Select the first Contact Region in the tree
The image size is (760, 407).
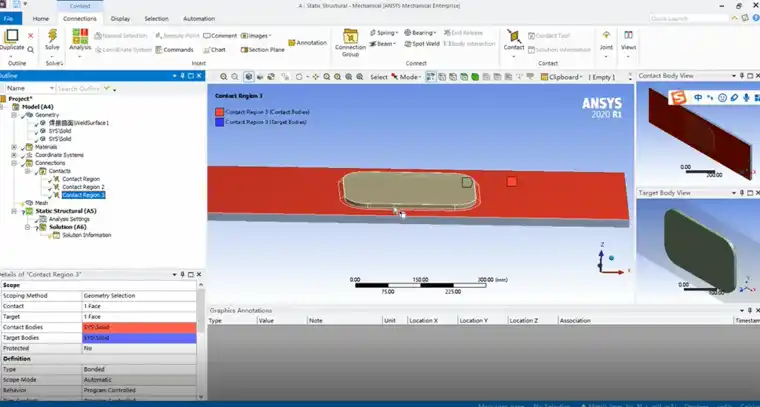point(81,179)
